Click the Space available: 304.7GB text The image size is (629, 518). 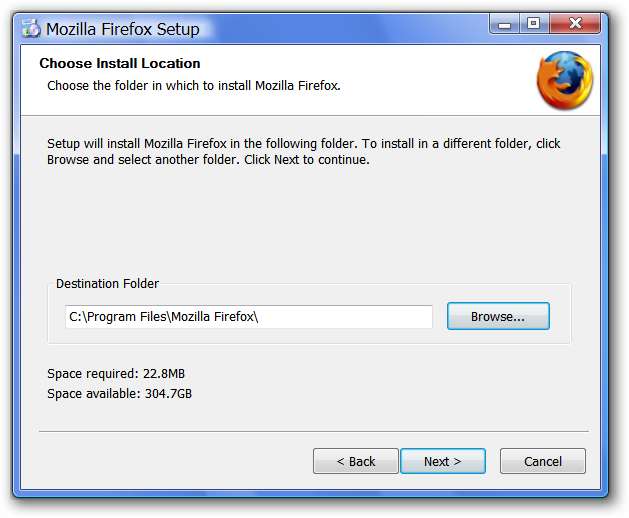pyautogui.click(x=119, y=393)
